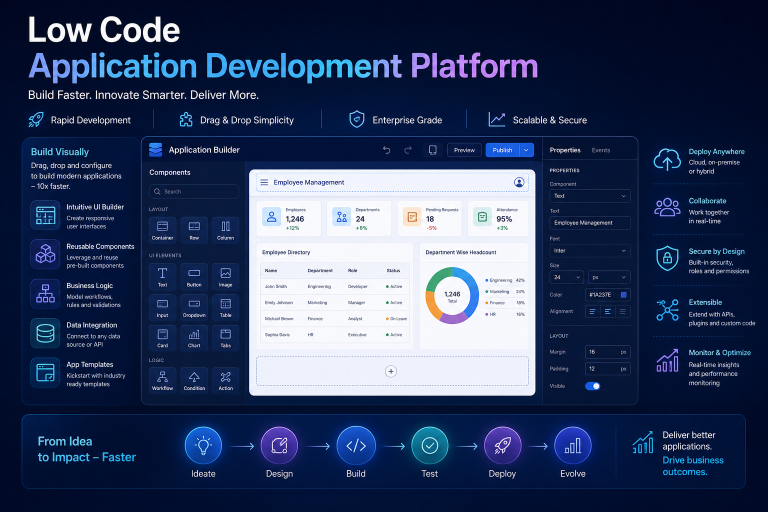768x512 pixels.
Task: Select the Condition logic block
Action: click(194, 380)
